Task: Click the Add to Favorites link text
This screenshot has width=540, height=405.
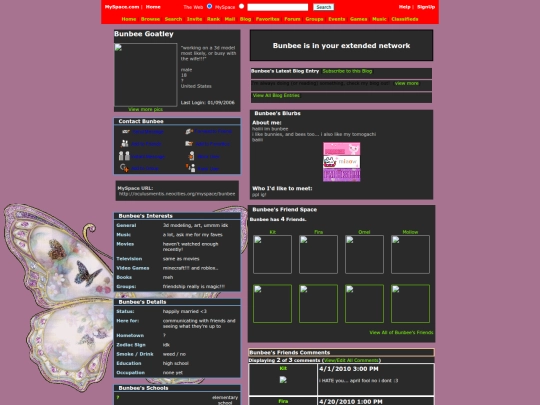Action: tap(212, 144)
